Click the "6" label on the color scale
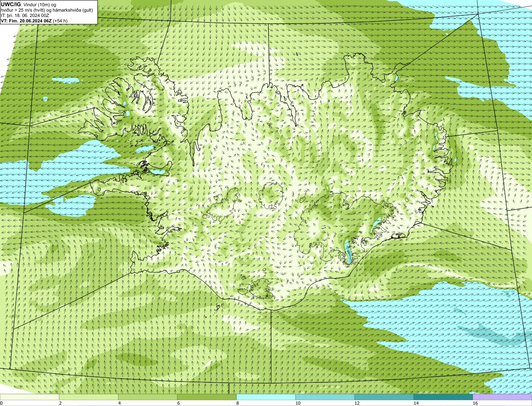 point(179,403)
